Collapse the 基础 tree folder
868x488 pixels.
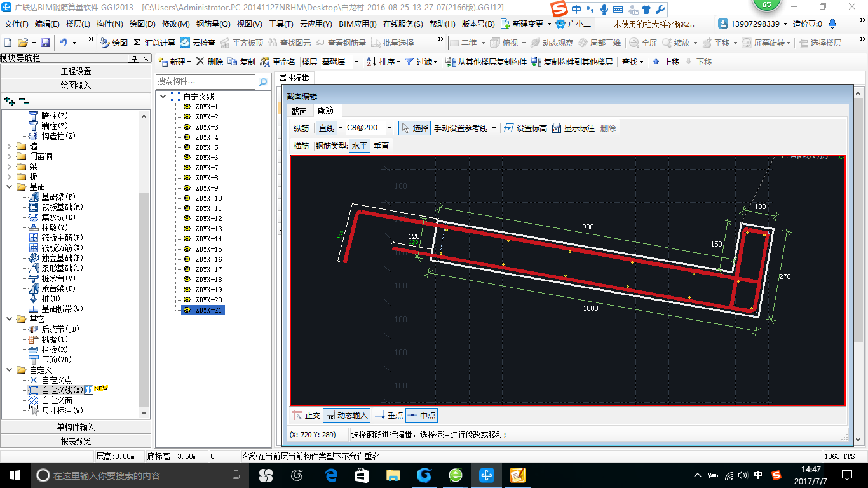click(10, 187)
